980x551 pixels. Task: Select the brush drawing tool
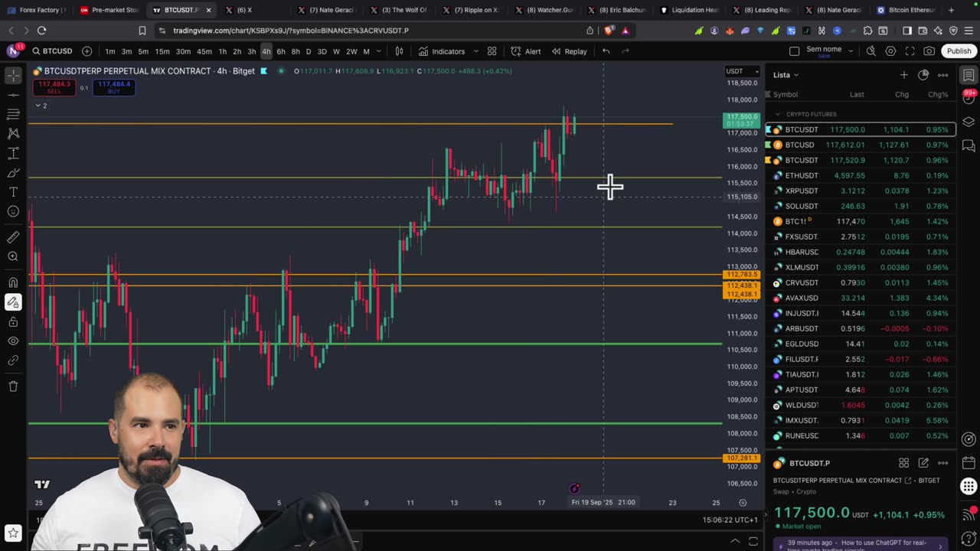pyautogui.click(x=13, y=172)
